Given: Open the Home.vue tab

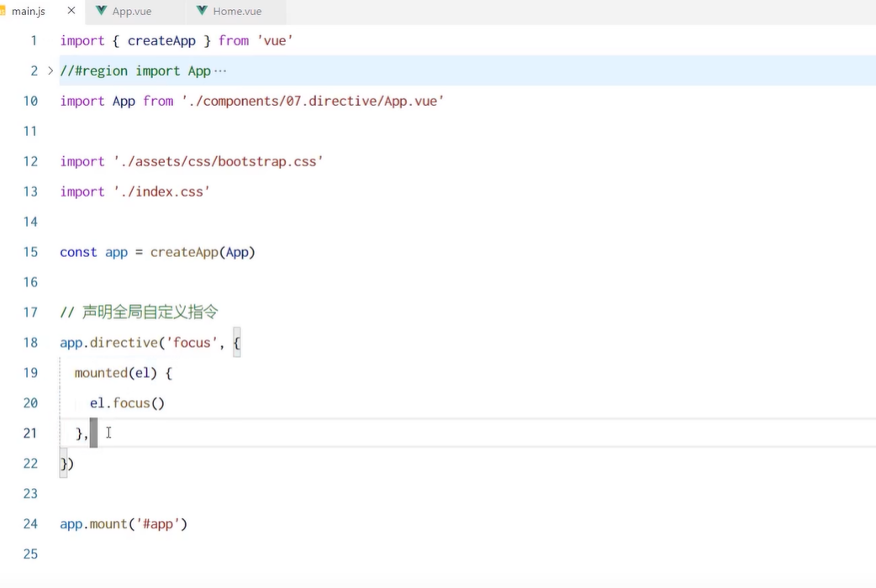Looking at the screenshot, I should [x=237, y=11].
